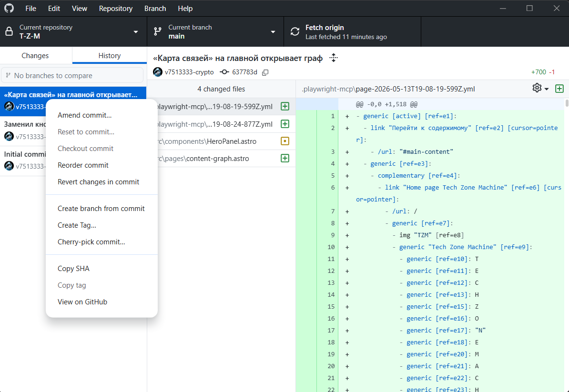Screen dimensions: 569x392
Task: Copy the SHA using icon beside 637783d
Action: [x=265, y=72]
